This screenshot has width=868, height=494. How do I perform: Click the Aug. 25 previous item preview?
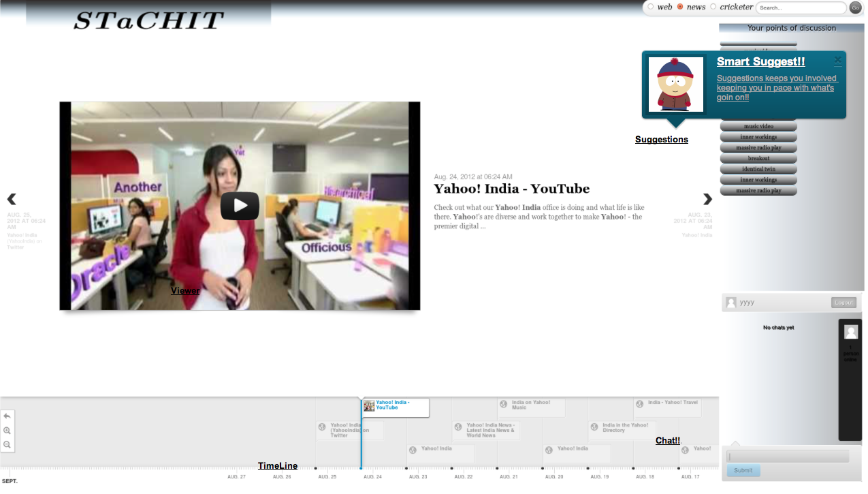26,231
